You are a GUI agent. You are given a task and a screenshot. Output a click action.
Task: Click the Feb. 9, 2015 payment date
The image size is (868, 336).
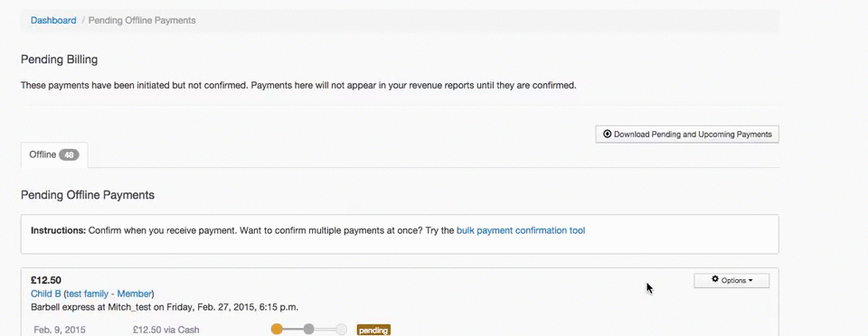coord(60,330)
